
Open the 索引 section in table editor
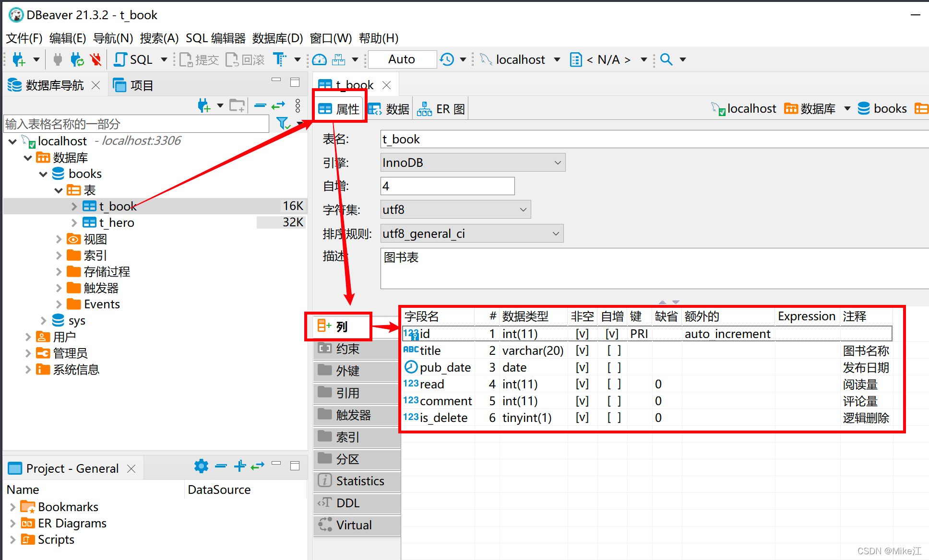tap(357, 437)
